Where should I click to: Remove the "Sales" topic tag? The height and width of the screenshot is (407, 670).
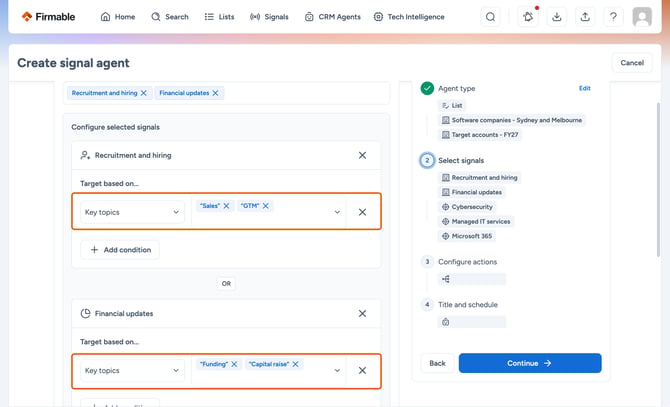tap(226, 206)
